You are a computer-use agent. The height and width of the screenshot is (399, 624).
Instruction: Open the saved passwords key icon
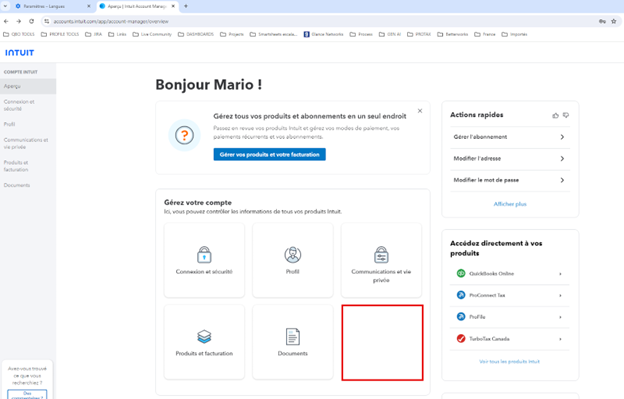coord(602,21)
